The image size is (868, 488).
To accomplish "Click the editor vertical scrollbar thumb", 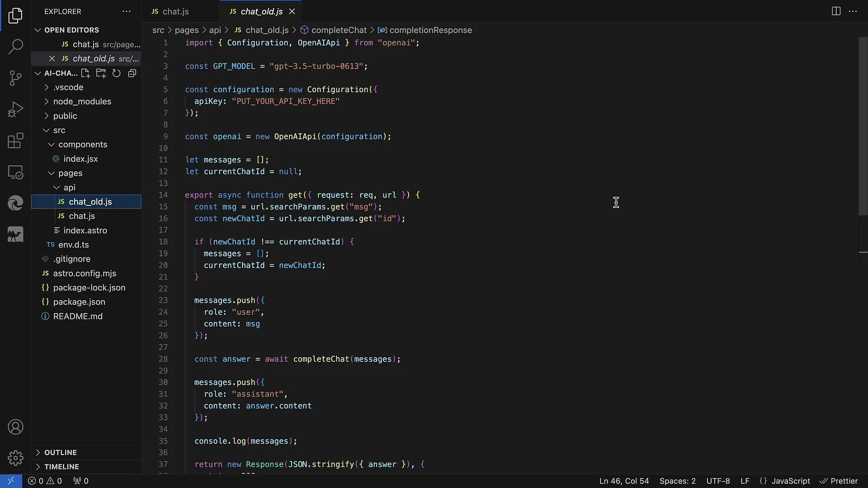I will pyautogui.click(x=863, y=126).
